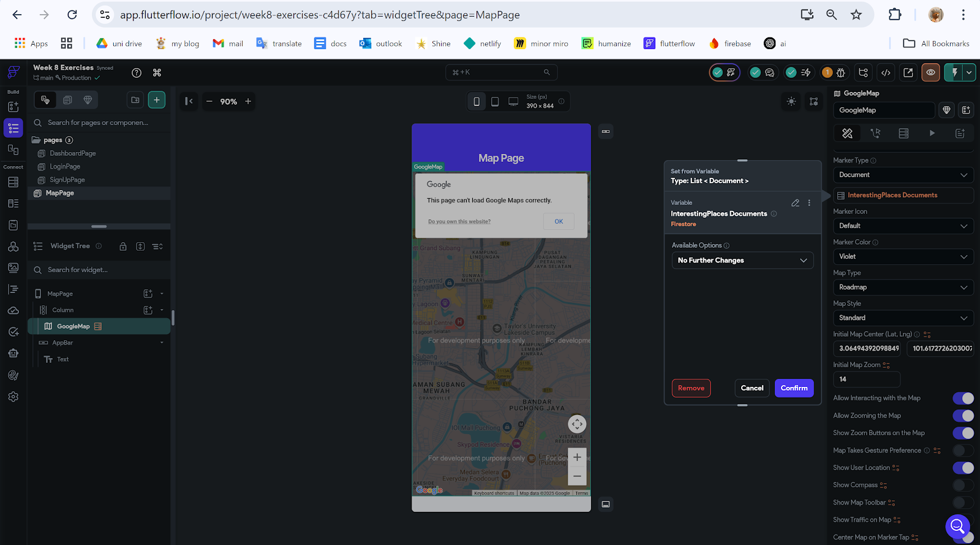Screen dimensions: 980x545
Task: Select the LoginPage in pages list
Action: 65,167
